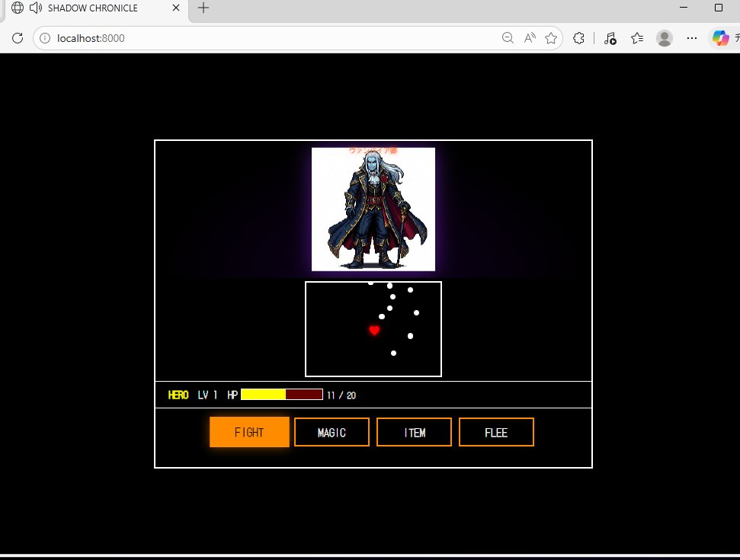Open the browser profile avatar
The height and width of the screenshot is (560, 740).
(665, 38)
